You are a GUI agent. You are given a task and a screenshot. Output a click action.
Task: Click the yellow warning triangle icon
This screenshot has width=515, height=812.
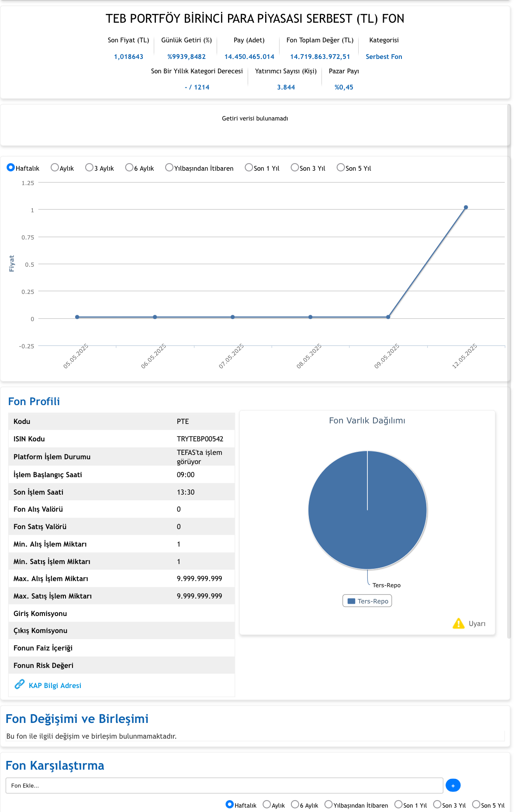(459, 623)
